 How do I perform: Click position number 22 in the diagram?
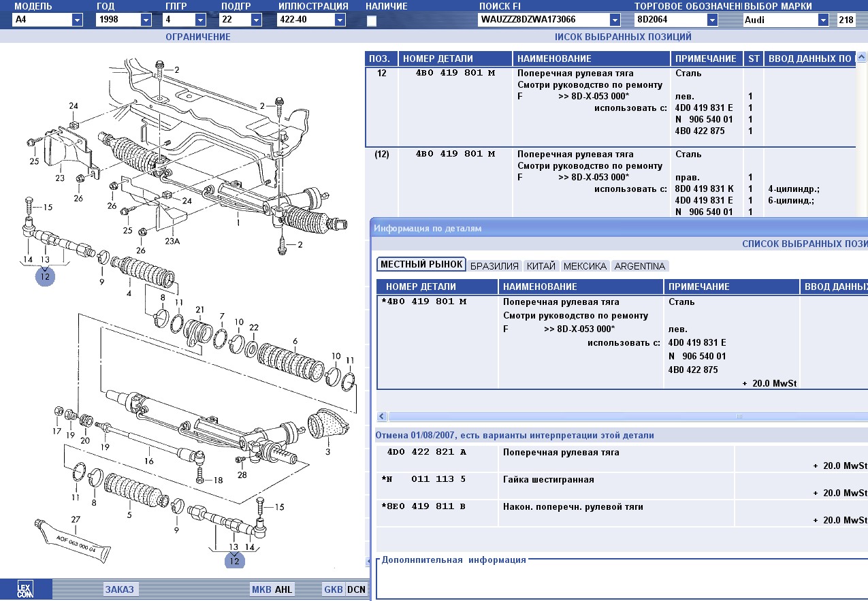coord(254,327)
